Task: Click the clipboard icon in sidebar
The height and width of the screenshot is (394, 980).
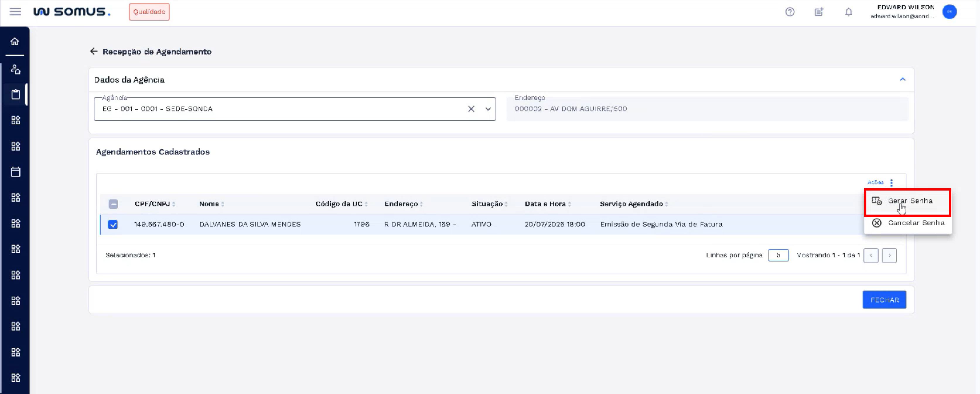Action: [x=16, y=94]
